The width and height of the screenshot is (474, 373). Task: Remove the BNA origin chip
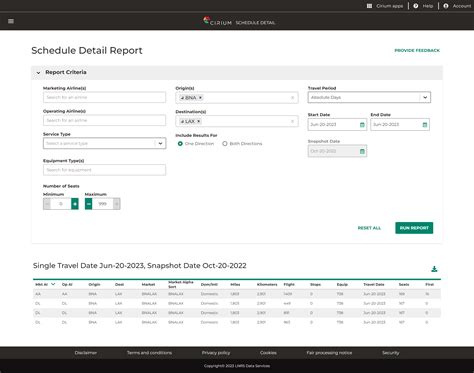click(200, 98)
